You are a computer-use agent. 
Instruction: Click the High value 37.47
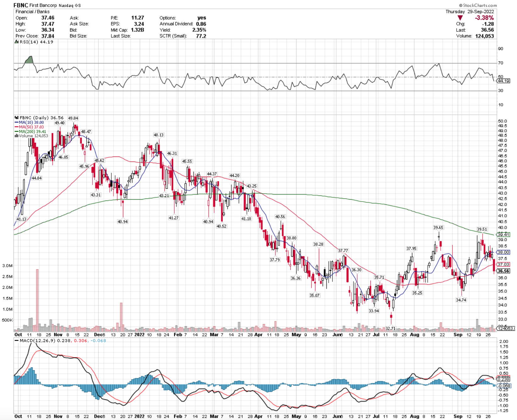48,24
